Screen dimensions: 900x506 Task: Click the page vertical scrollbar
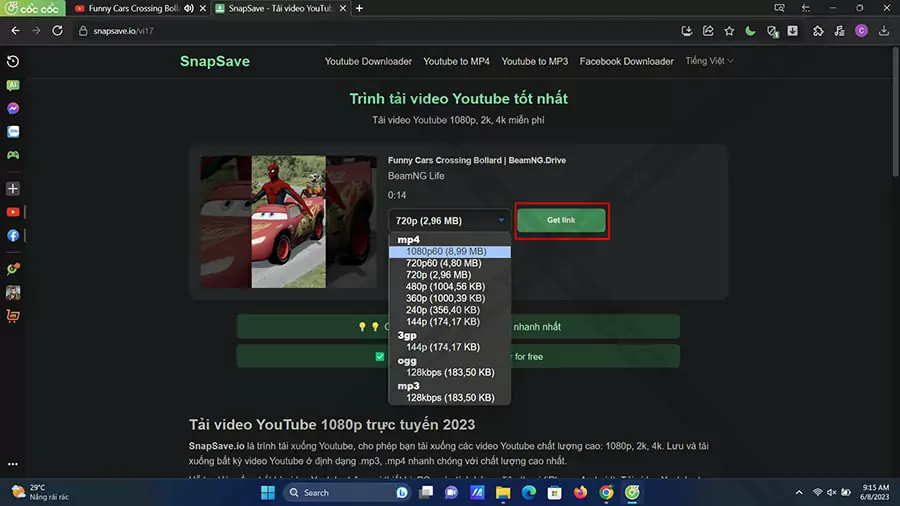(895, 111)
